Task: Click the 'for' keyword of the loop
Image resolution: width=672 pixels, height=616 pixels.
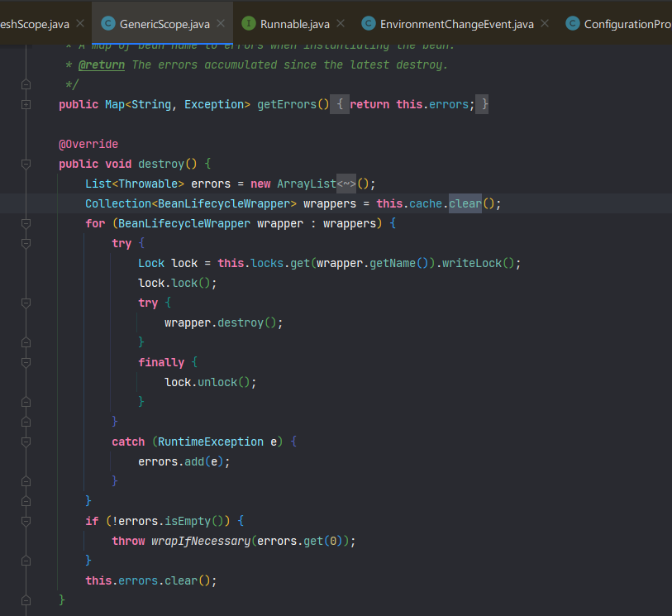Action: coord(95,223)
